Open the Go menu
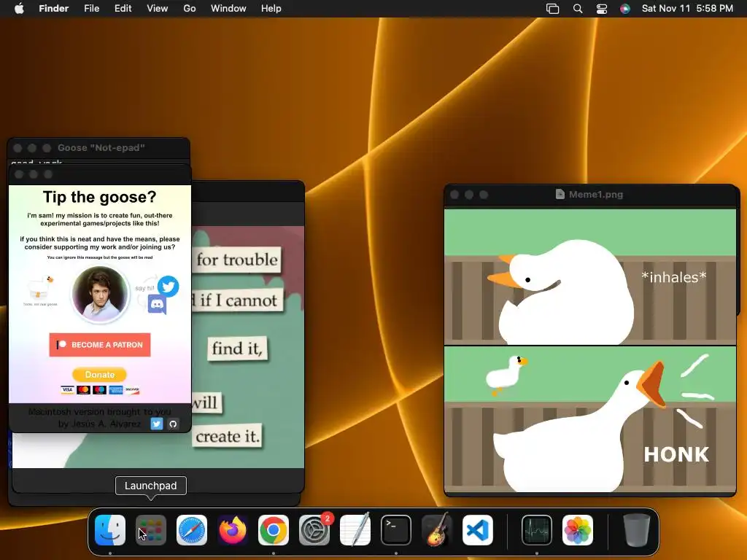The height and width of the screenshot is (560, 747). [190, 9]
